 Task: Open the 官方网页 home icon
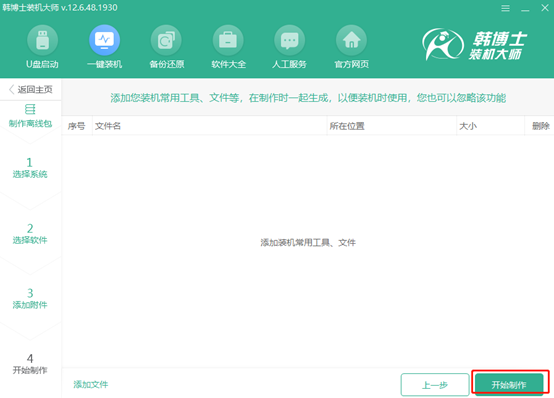352,40
